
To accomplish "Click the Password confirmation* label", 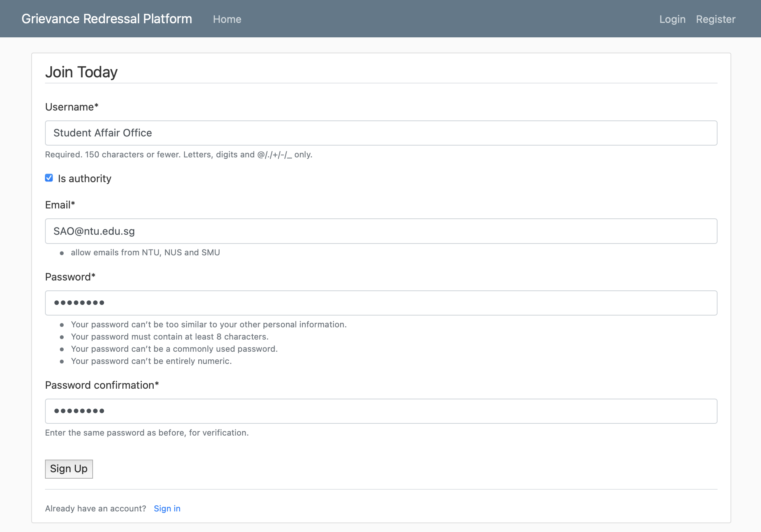I will tap(102, 385).
